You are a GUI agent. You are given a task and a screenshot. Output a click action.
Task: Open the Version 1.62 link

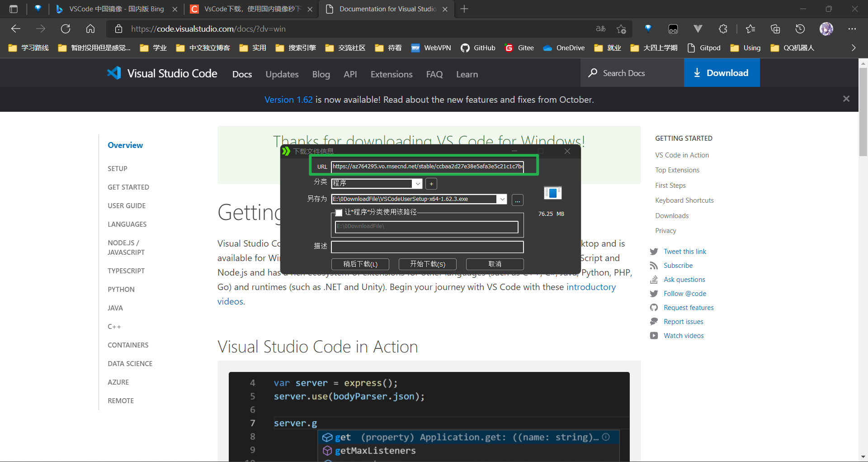(288, 100)
